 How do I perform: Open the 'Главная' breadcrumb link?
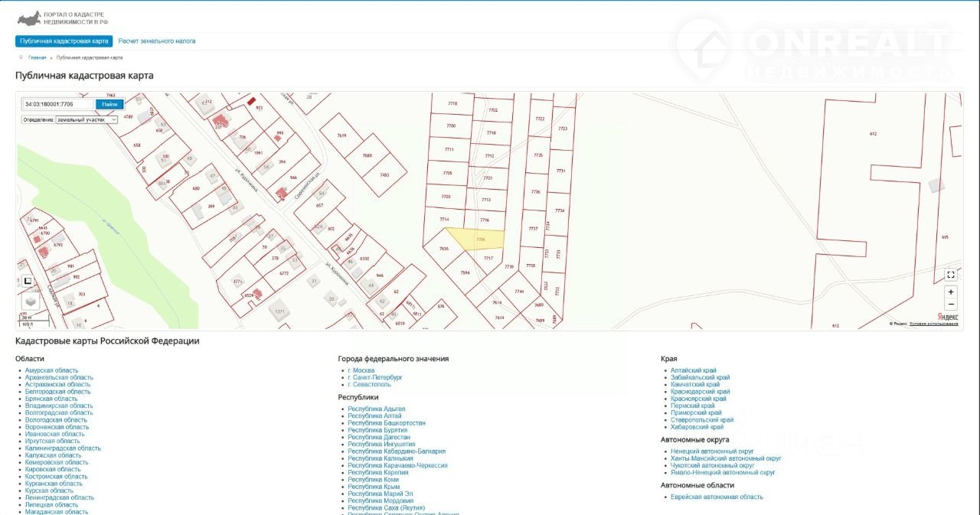(x=37, y=57)
